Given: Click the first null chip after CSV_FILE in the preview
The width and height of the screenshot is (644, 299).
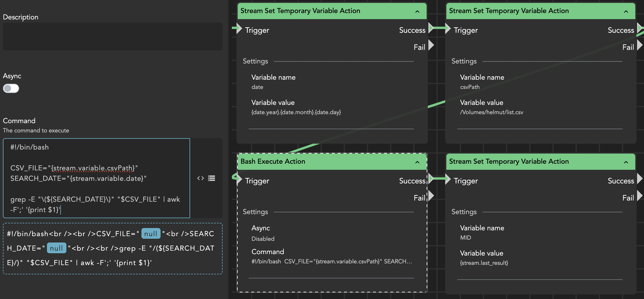Looking at the screenshot, I should tap(151, 234).
